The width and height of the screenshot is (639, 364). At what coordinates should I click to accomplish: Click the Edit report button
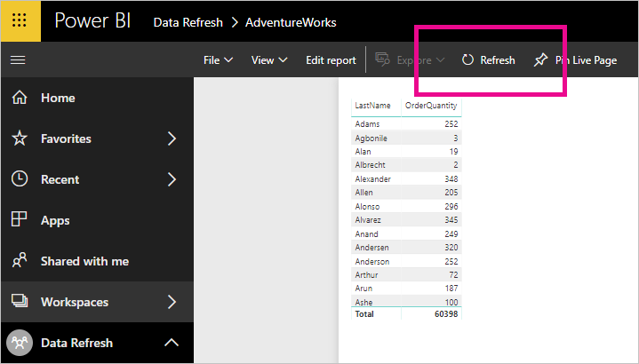pos(331,60)
